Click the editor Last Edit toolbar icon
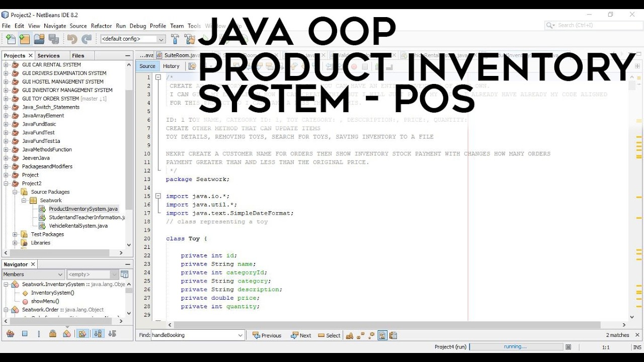Screen dimensions: 644x362 [x=192, y=66]
